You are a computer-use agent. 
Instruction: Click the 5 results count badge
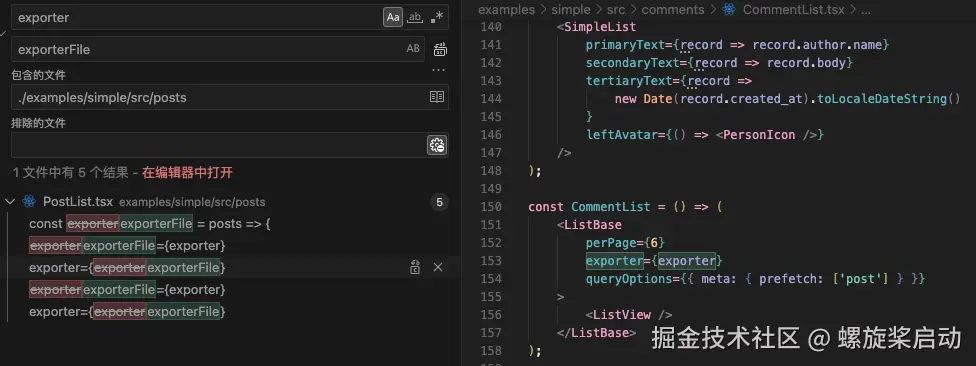coord(439,202)
